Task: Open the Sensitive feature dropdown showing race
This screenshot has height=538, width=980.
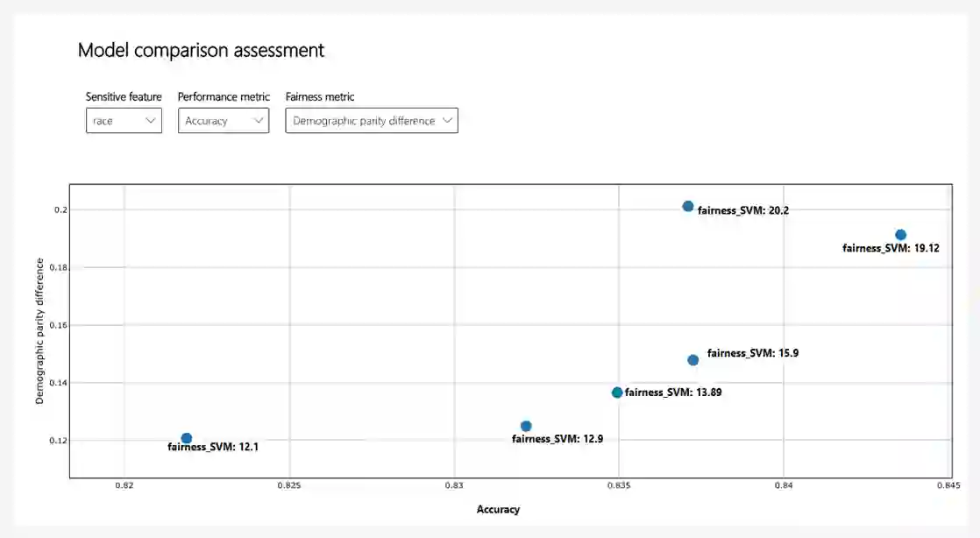Action: tap(124, 121)
